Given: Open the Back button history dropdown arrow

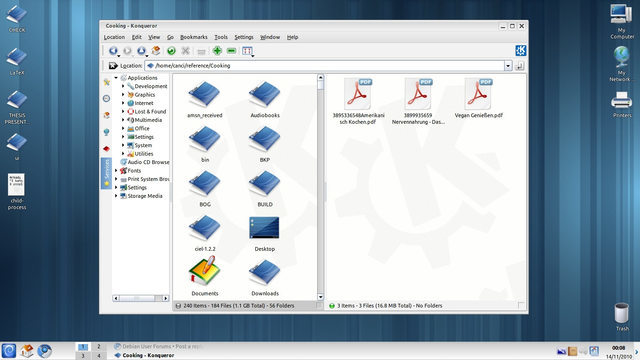Looking at the screenshot, I should (119, 55).
